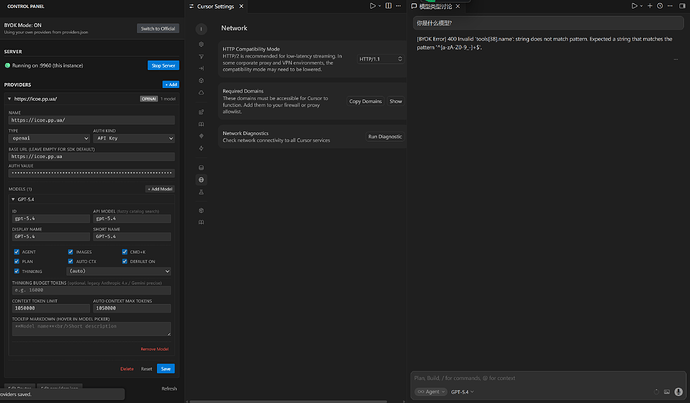Switch to the Cursor Settings tab
The width and height of the screenshot is (690, 403).
click(x=215, y=6)
